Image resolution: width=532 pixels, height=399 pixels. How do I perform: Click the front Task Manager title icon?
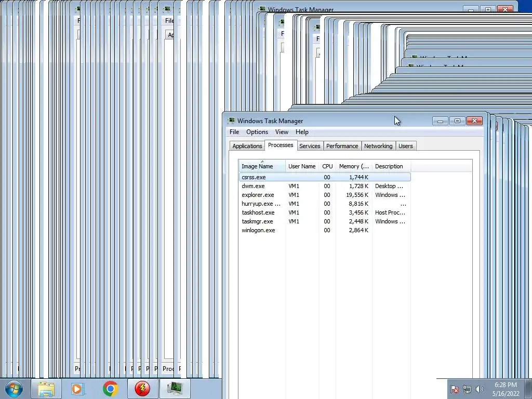(x=231, y=121)
